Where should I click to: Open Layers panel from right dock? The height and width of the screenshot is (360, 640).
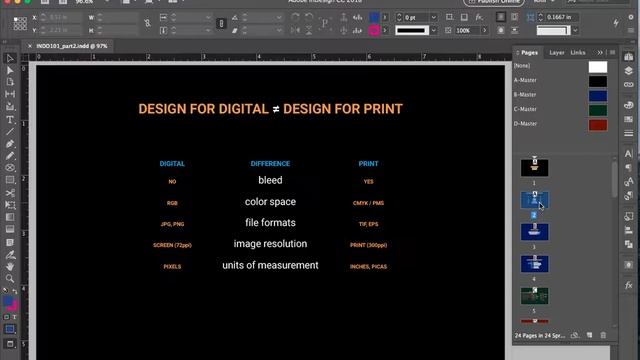point(629,71)
